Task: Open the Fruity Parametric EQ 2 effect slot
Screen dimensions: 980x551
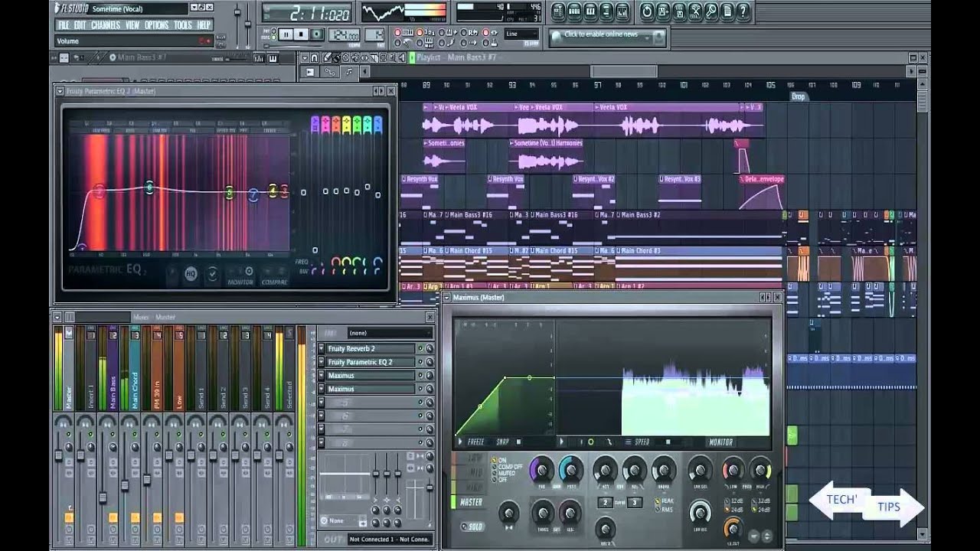Action: (x=371, y=362)
